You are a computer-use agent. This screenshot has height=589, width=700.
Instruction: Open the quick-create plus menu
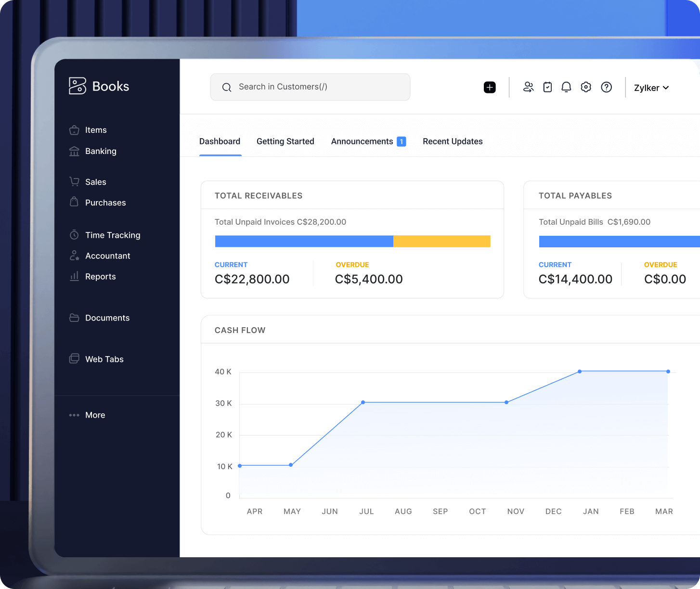(x=490, y=87)
